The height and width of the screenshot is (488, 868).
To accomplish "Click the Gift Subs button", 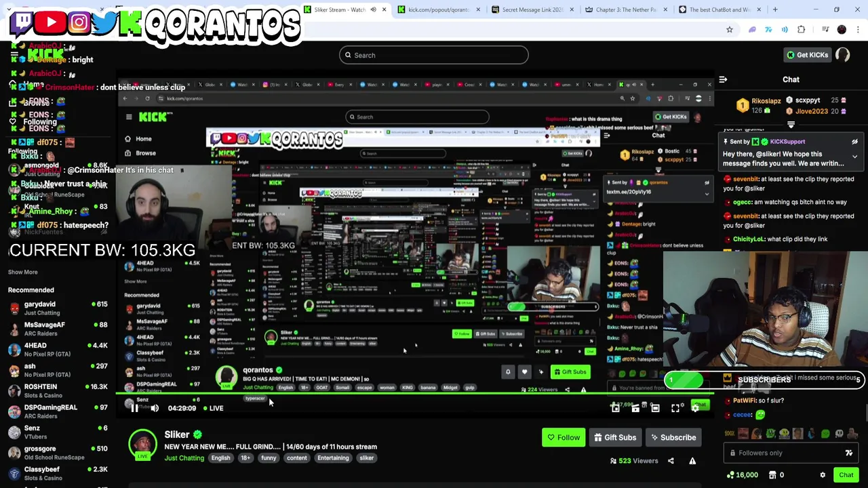I will 615,437.
